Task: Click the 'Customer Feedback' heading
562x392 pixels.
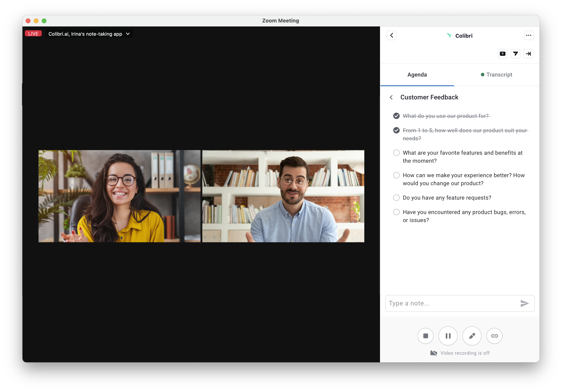Action: pyautogui.click(x=429, y=97)
